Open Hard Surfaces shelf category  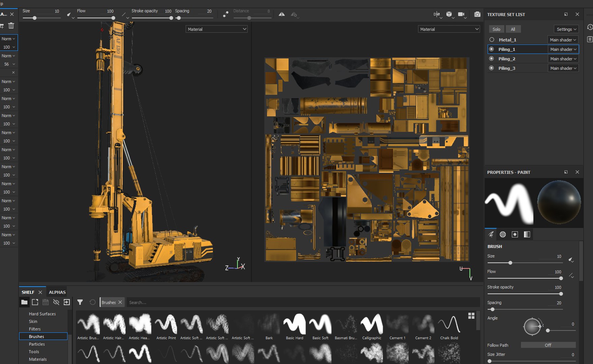coord(42,314)
